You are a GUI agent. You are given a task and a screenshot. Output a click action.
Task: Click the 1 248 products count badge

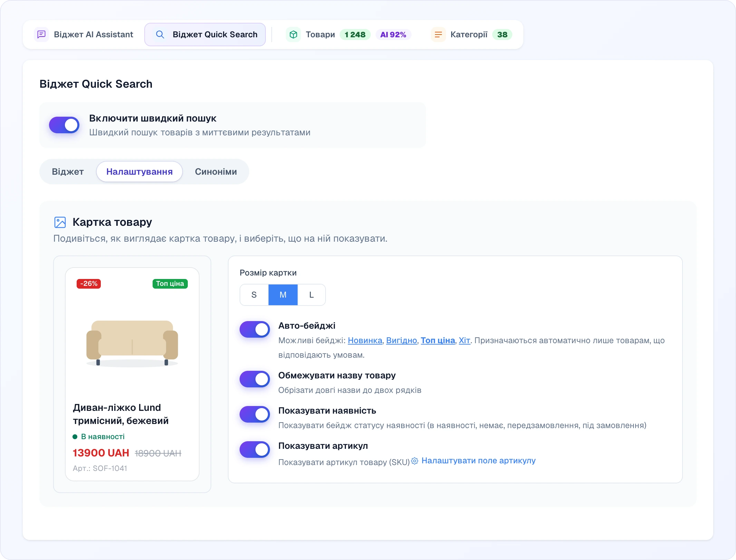pos(355,35)
